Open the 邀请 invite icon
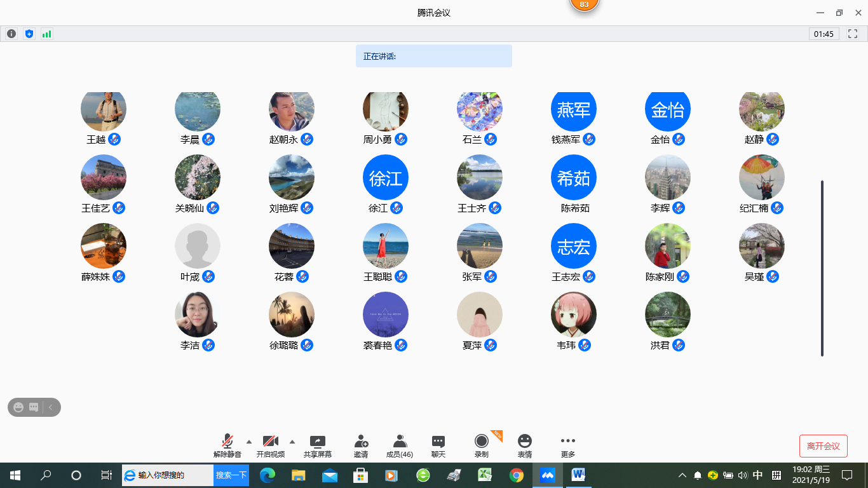 pos(361,446)
